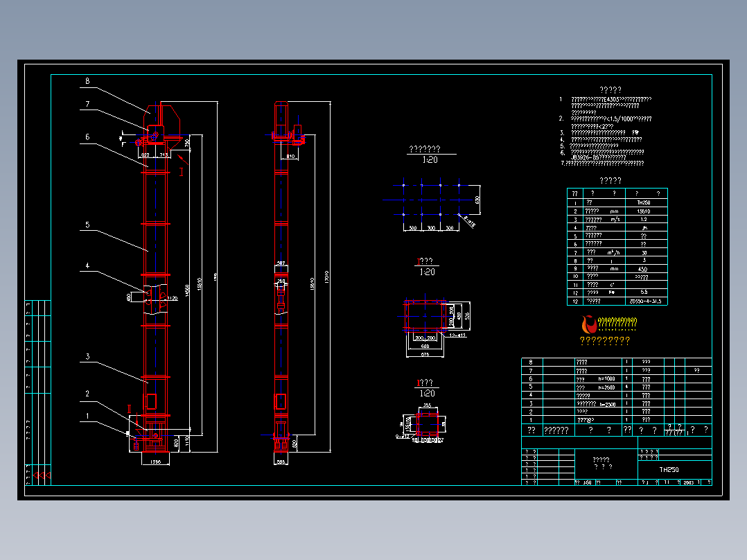Click the 586 base dimension under side view
Viewport: 747px width, 560px height.
[281, 462]
